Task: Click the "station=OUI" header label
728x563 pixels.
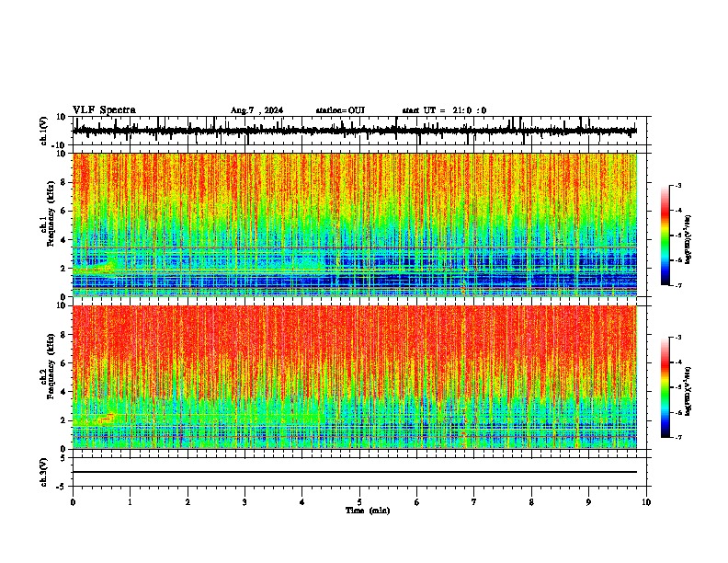Action: coord(340,110)
